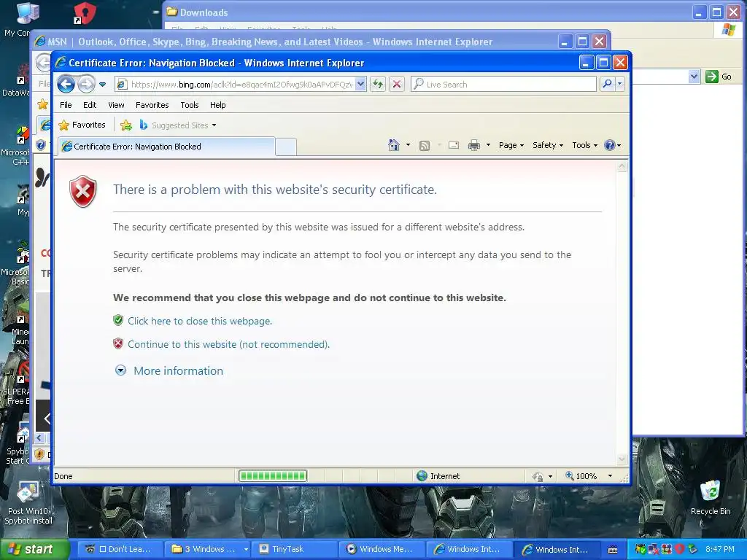Open Post Win10 Spybot-install desktop icon
The image size is (747, 560).
click(x=28, y=503)
